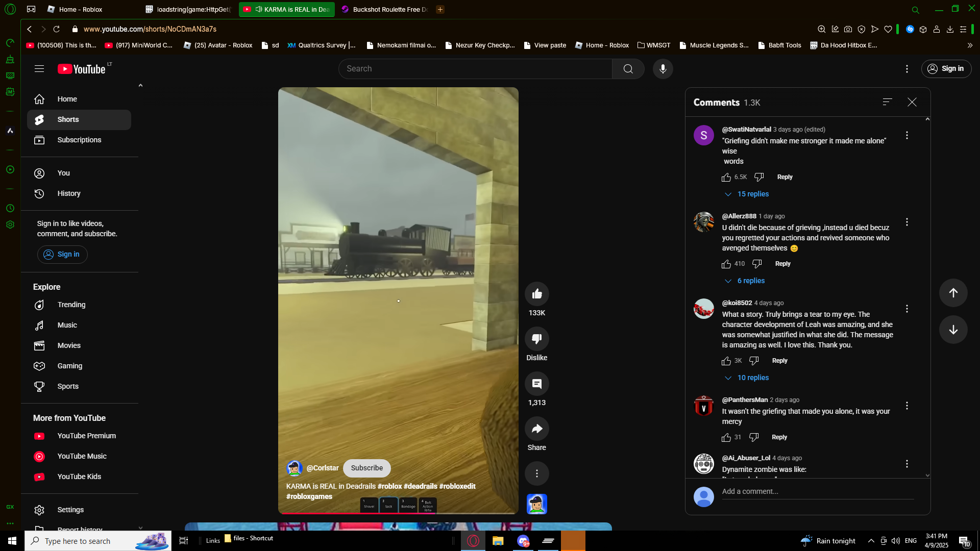This screenshot has width=980, height=551.
Task: Open the YouTube logo home link
Action: pos(82,69)
